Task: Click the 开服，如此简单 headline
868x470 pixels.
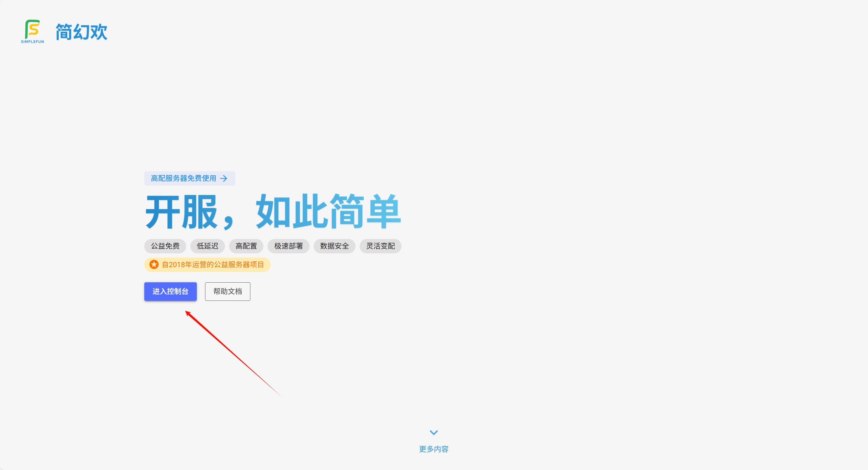Action: coord(273,211)
